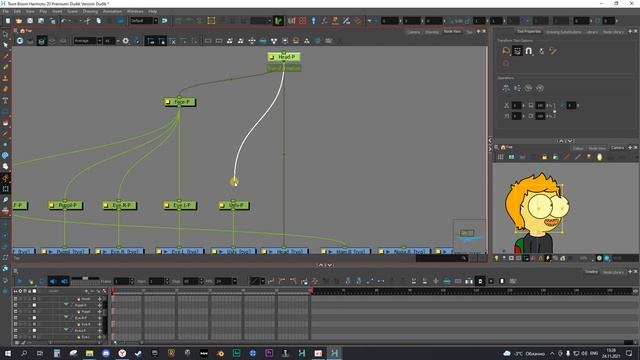Open the Default workspace dropdown

(144, 21)
